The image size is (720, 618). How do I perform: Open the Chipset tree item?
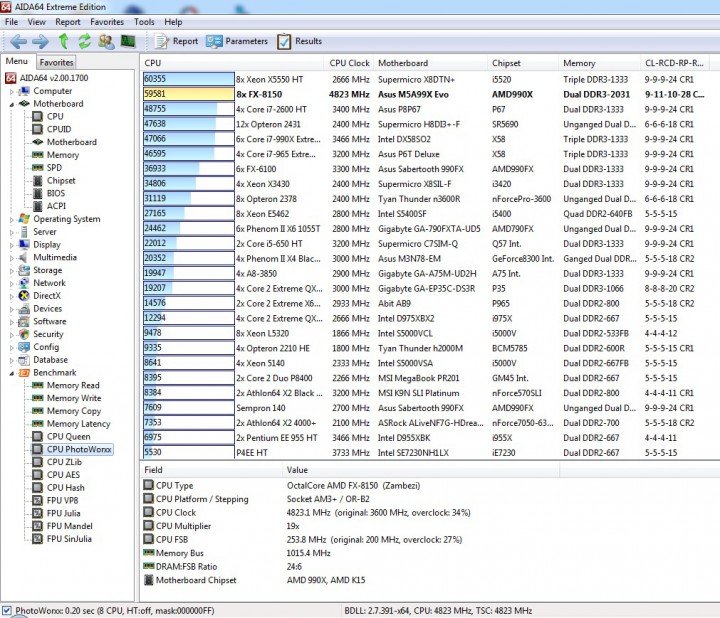click(61, 181)
